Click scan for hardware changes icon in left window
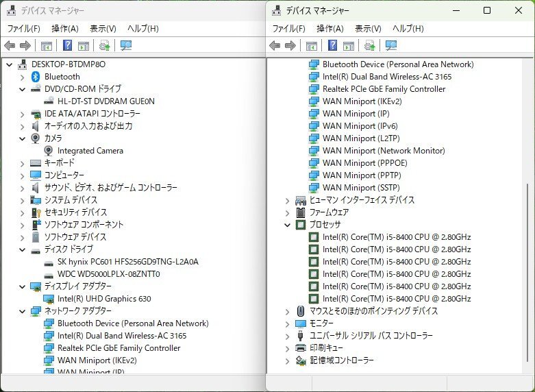Screen dimensions: 535x392 pyautogui.click(x=126, y=45)
